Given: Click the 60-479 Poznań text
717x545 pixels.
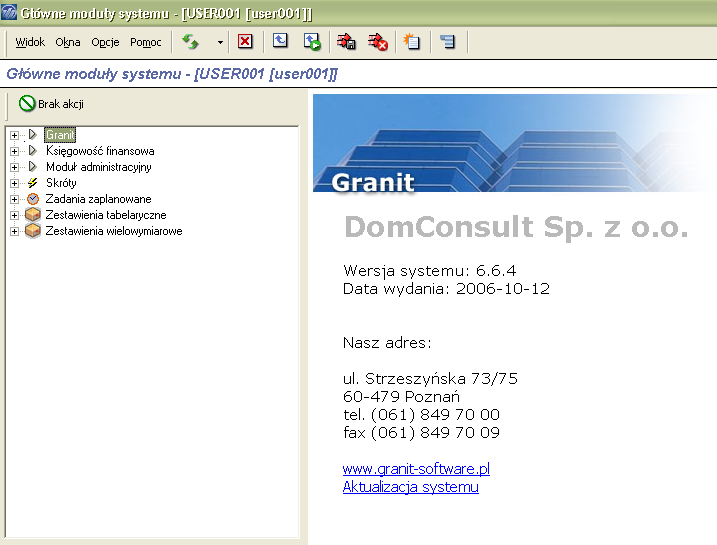Looking at the screenshot, I should click(401, 396).
